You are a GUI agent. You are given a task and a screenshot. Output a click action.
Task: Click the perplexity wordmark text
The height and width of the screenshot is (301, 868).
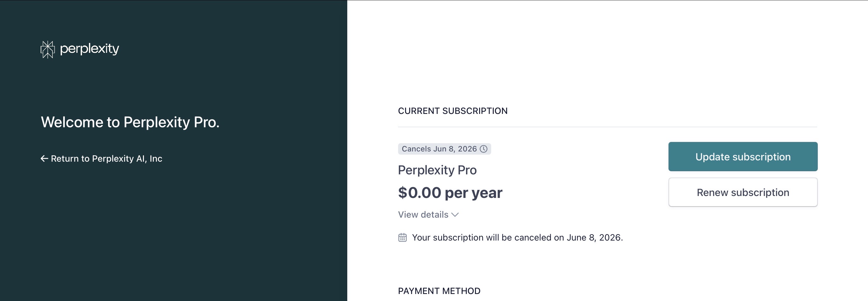90,49
